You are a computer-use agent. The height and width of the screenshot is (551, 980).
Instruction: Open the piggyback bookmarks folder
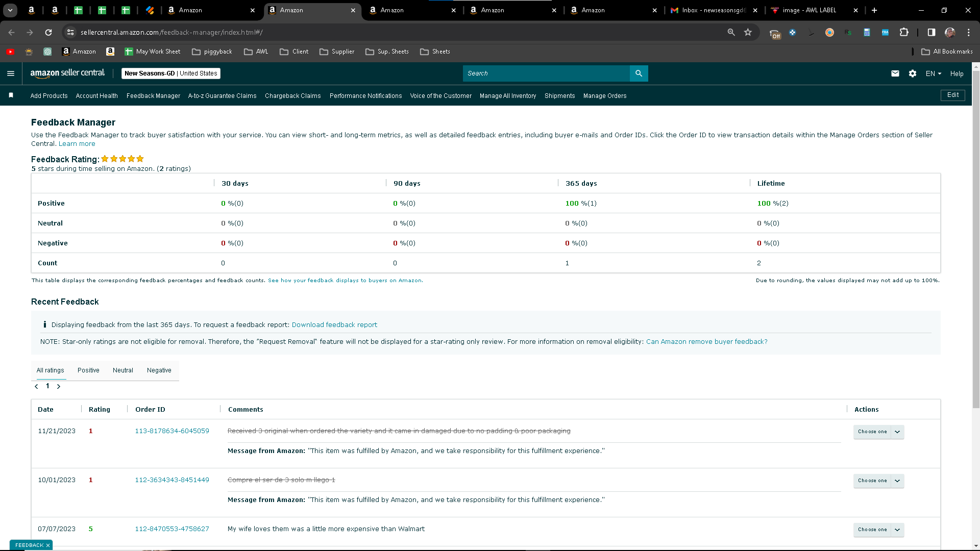(x=212, y=52)
